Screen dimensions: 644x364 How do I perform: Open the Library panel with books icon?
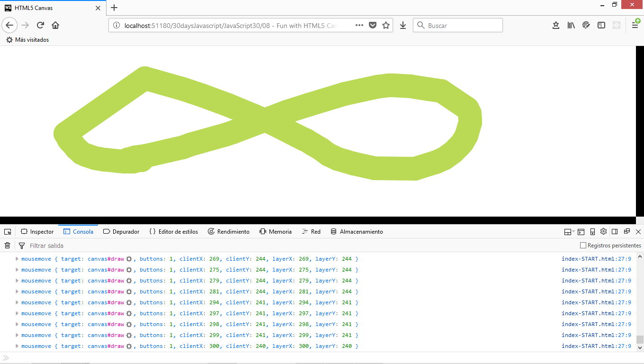coord(571,25)
